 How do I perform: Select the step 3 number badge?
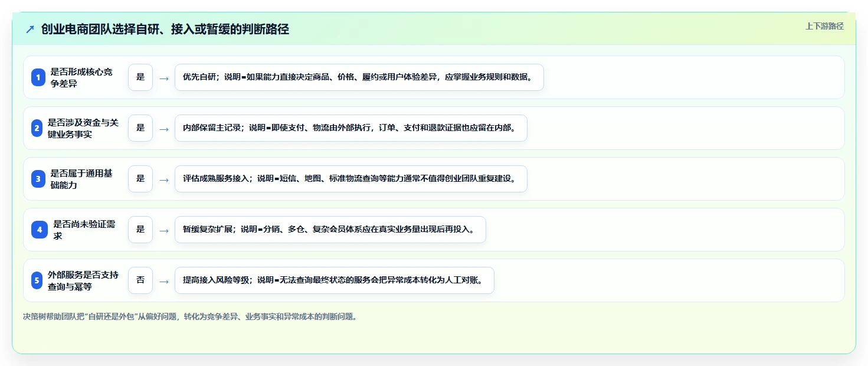(x=38, y=179)
